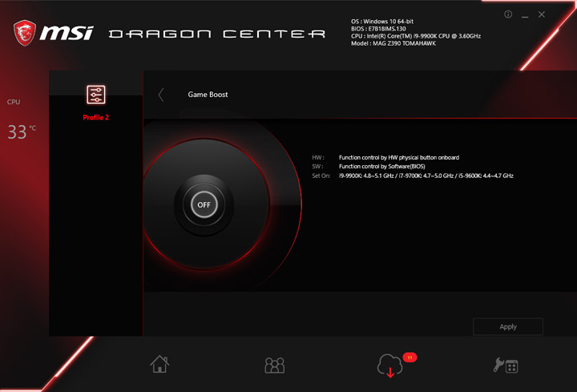Screen dimensions: 577x392
Task: Click the SW function control by Software(BIOS) text
Action: click(382, 167)
